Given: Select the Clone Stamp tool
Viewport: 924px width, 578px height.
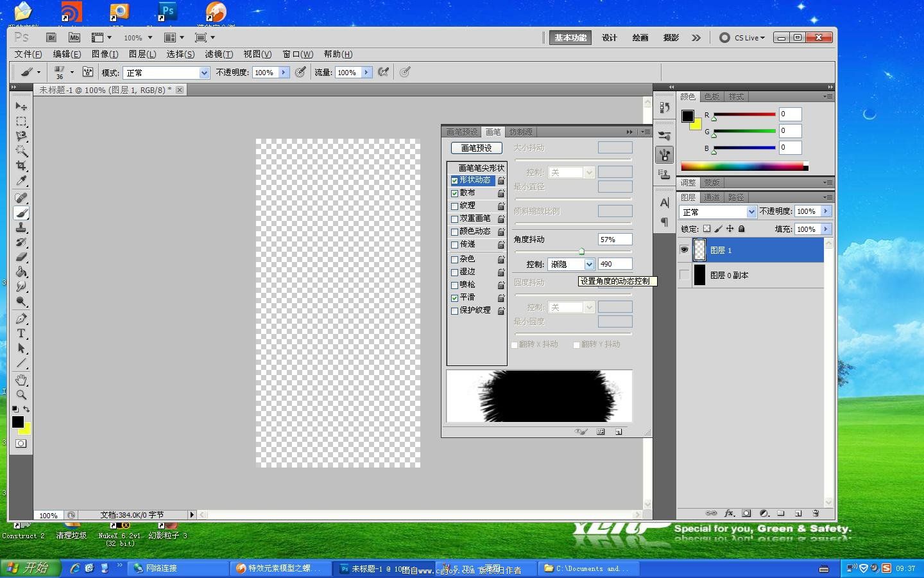Looking at the screenshot, I should pyautogui.click(x=21, y=227).
